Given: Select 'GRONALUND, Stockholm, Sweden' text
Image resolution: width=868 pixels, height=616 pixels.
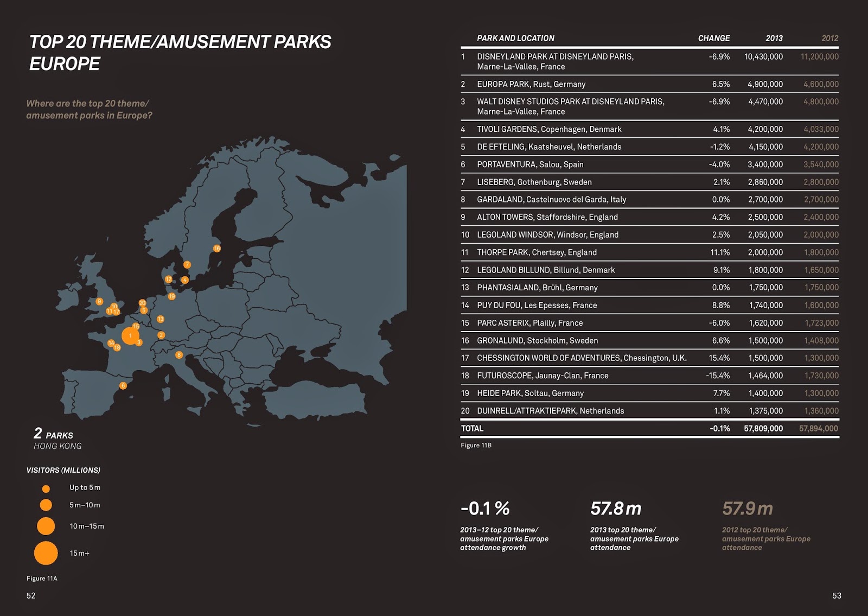Looking at the screenshot, I should (538, 340).
